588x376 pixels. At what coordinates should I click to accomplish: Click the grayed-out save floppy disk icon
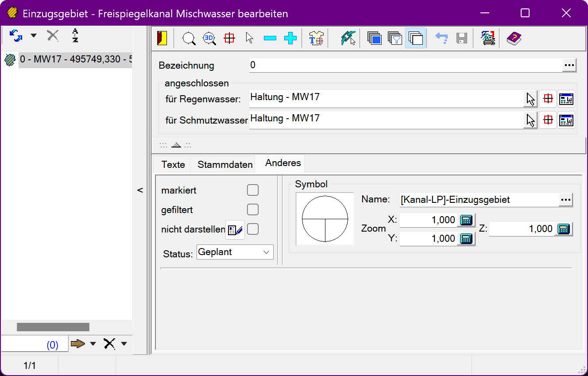click(462, 39)
